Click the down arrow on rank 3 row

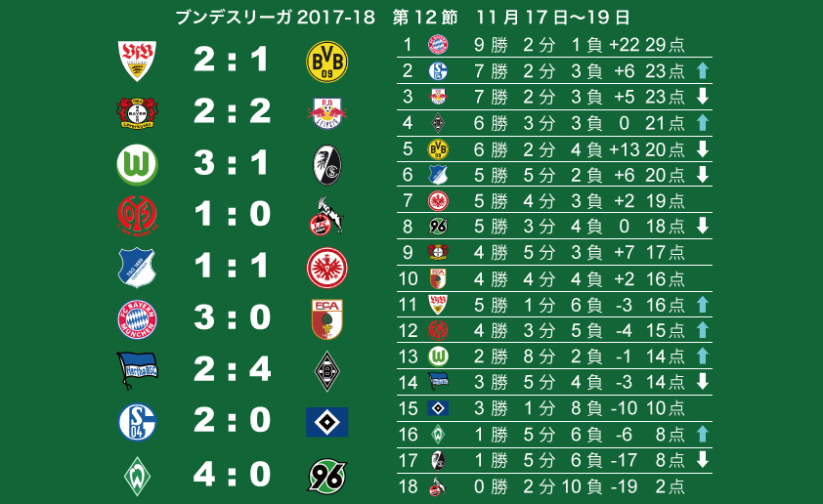click(702, 97)
